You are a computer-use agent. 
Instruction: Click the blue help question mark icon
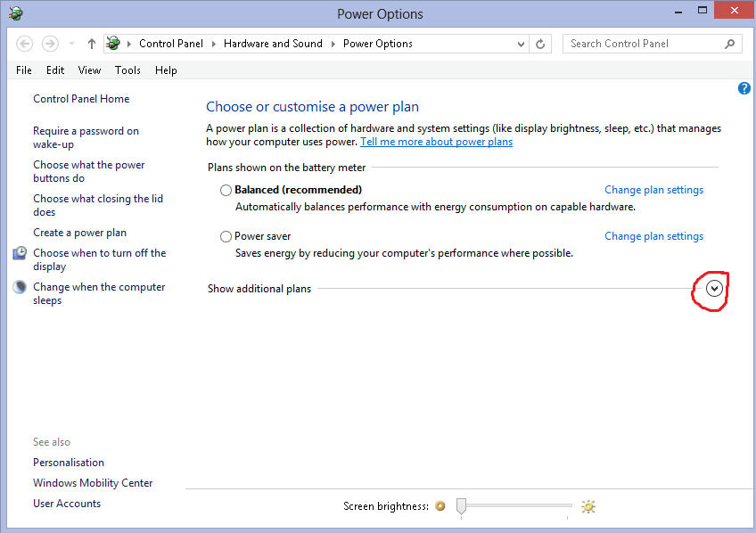[744, 88]
